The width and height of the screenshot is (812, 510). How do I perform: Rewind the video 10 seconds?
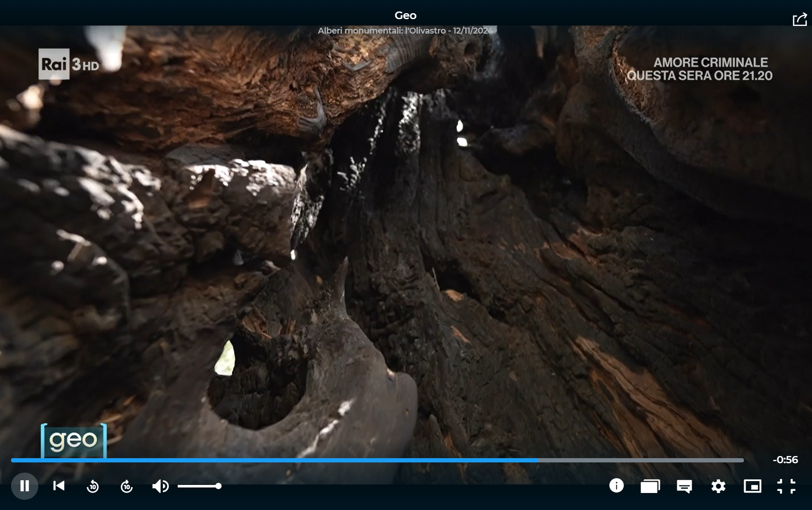93,486
